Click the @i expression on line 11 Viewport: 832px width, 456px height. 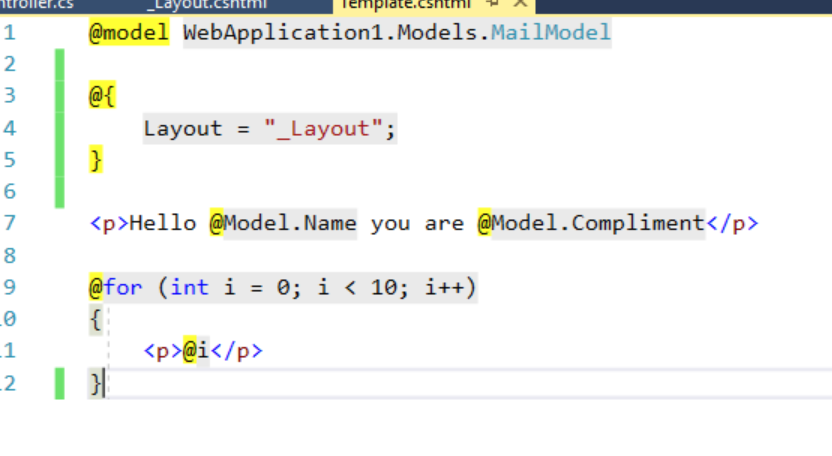pyautogui.click(x=196, y=351)
